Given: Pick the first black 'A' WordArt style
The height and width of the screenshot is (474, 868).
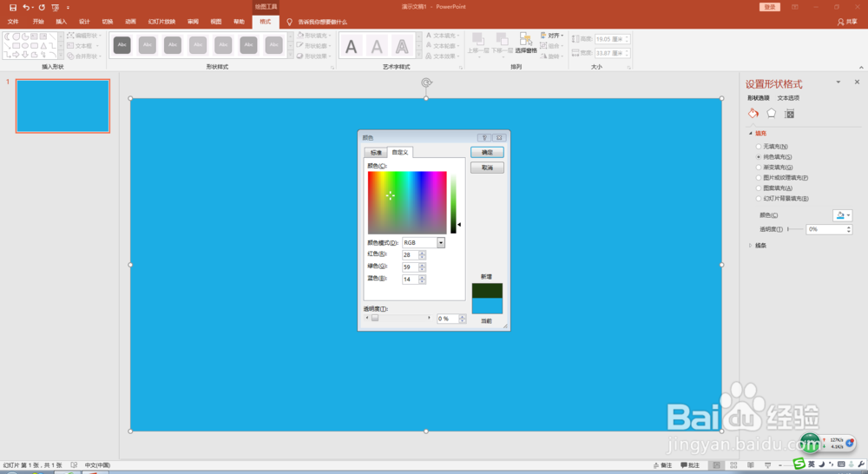Looking at the screenshot, I should (x=351, y=47).
